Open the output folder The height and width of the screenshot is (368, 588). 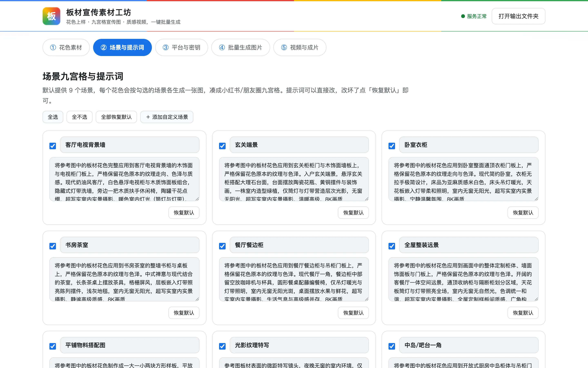518,16
